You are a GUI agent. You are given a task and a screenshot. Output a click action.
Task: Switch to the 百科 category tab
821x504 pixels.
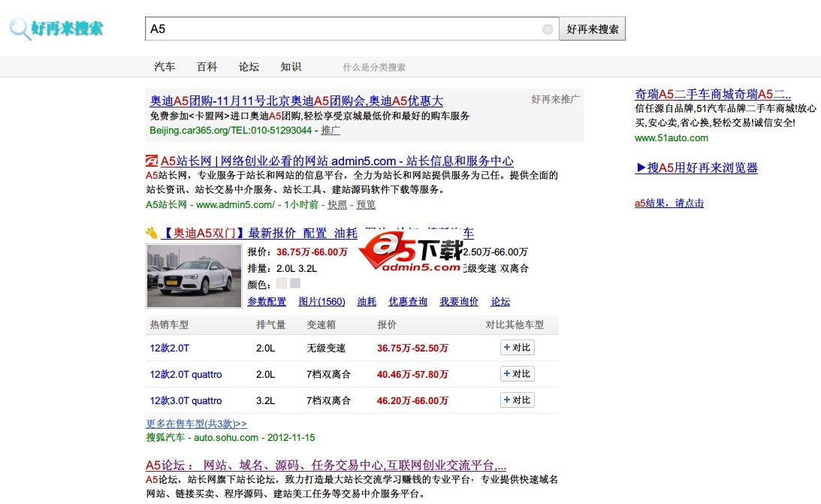point(207,67)
